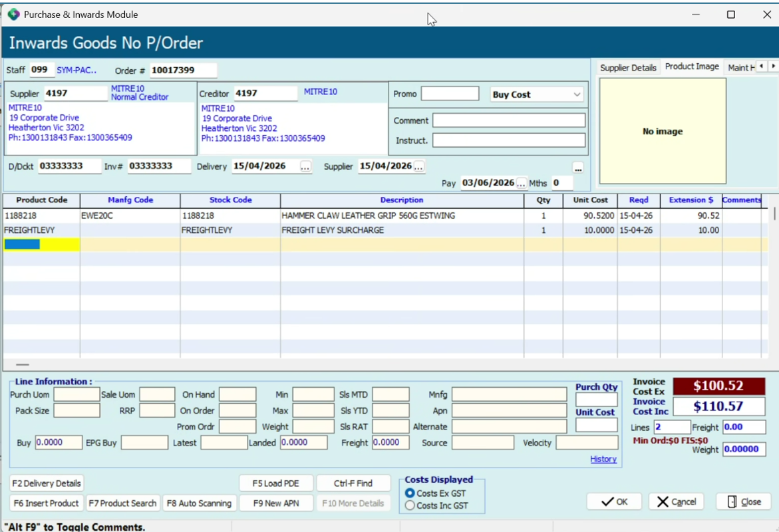779x532 pixels.
Task: Click the Cancel X button
Action: (676, 502)
